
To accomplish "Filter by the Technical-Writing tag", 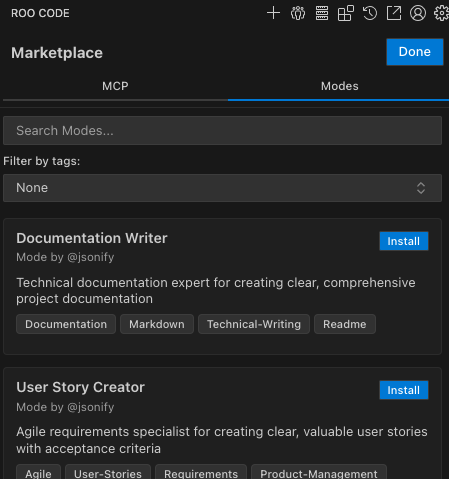I will point(254,324).
